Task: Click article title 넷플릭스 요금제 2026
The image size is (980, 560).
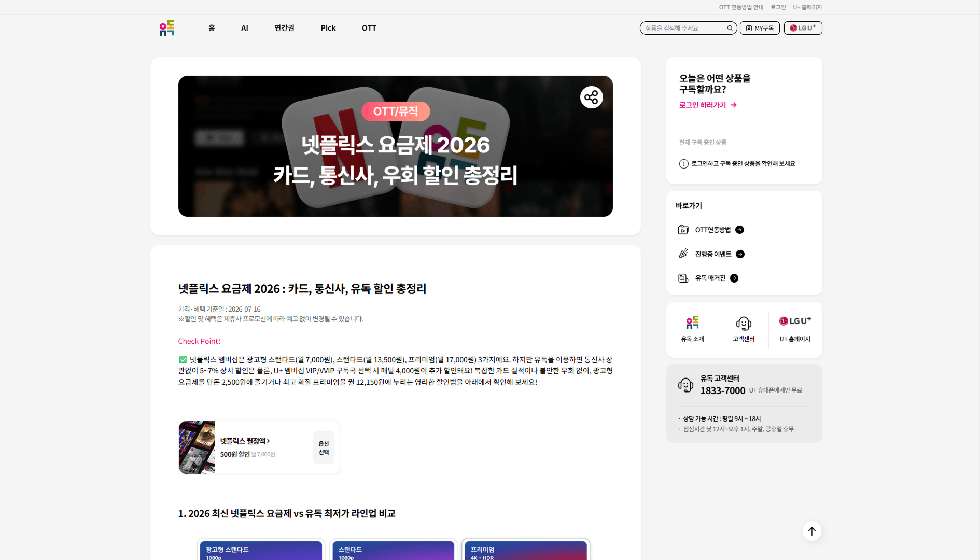Action: pos(302,289)
